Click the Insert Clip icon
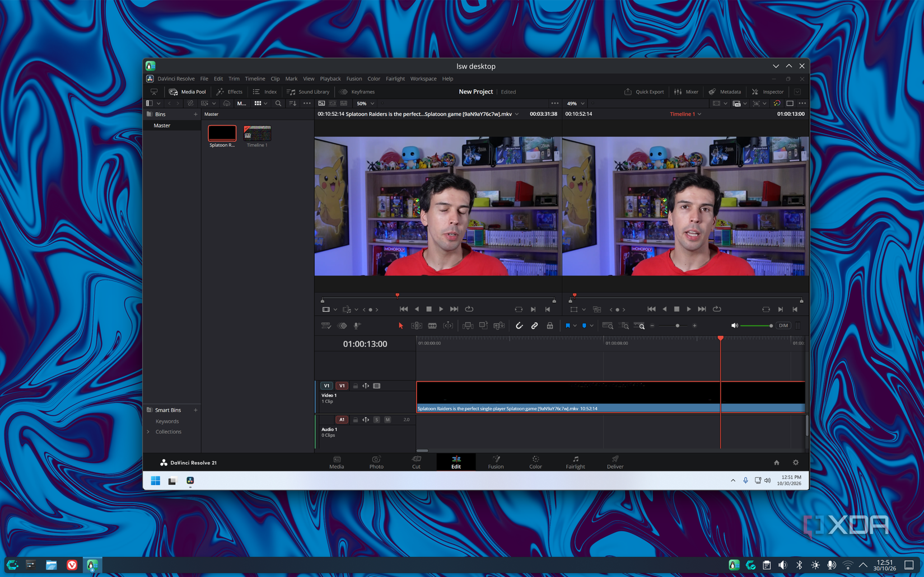924x577 pixels. click(468, 326)
